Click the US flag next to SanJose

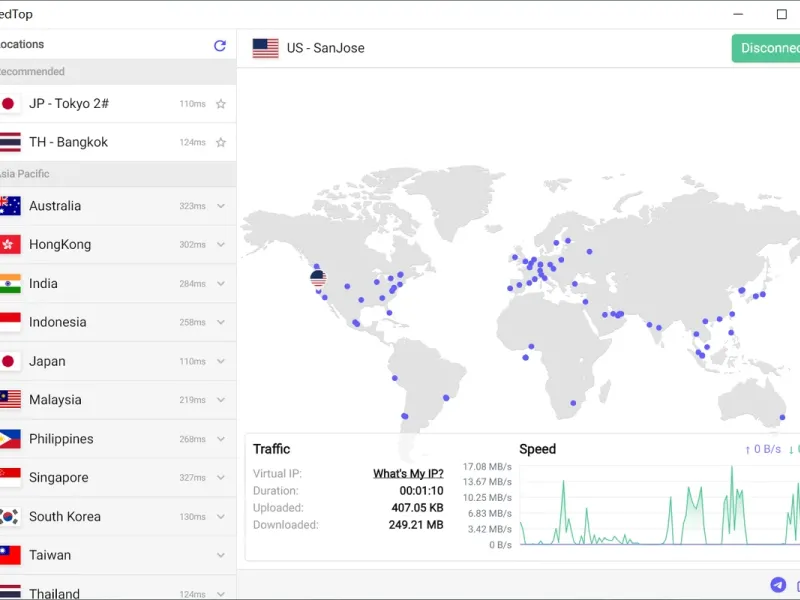click(265, 48)
